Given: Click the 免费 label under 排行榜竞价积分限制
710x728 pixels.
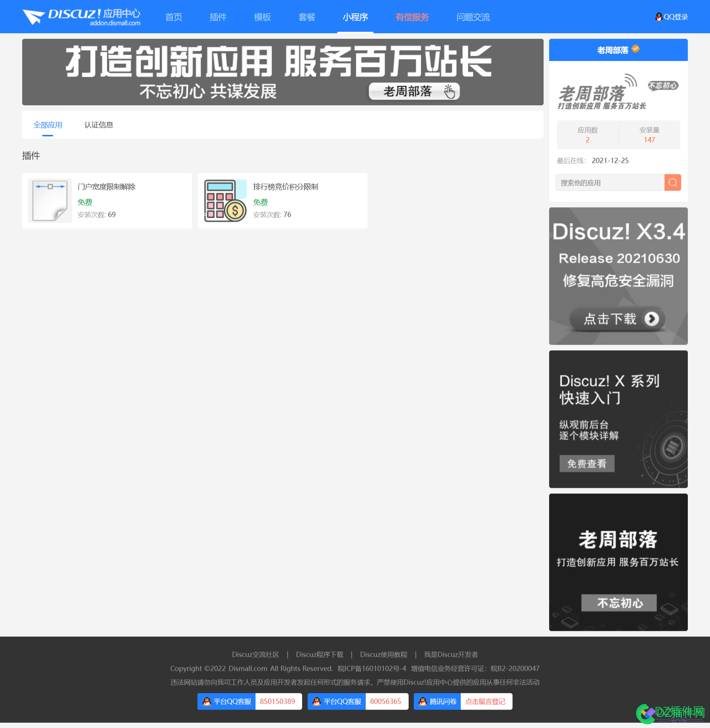Looking at the screenshot, I should [260, 202].
